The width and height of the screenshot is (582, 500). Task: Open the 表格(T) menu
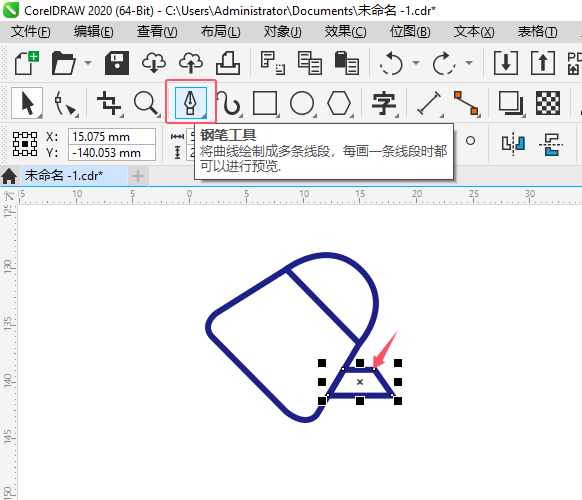click(537, 32)
